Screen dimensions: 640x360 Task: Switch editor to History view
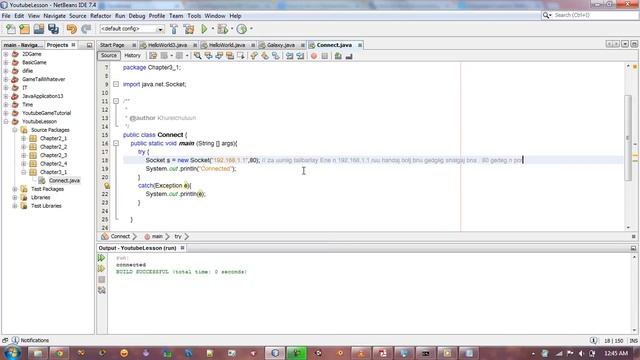pyautogui.click(x=132, y=56)
